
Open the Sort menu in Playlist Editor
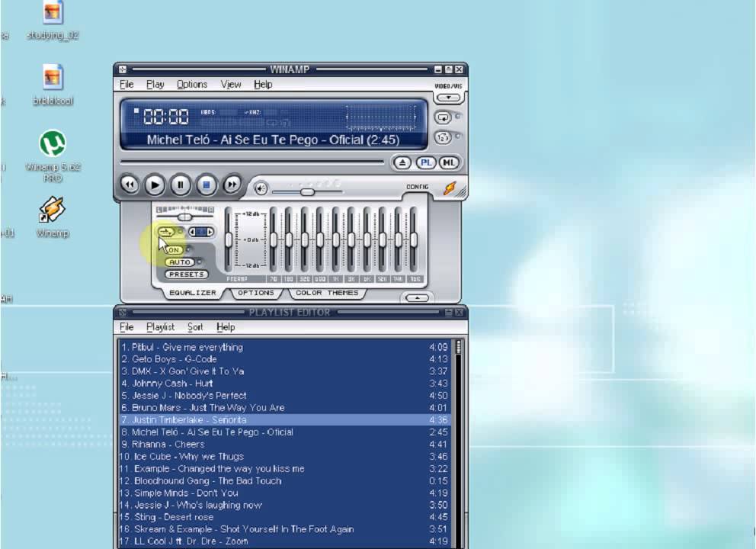coord(195,327)
